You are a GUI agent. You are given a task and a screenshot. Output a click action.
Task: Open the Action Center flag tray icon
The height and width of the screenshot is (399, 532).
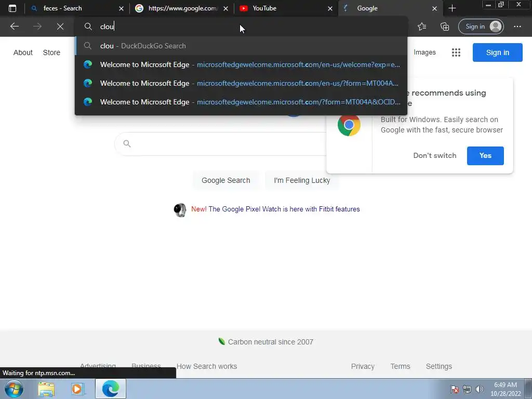(455, 389)
